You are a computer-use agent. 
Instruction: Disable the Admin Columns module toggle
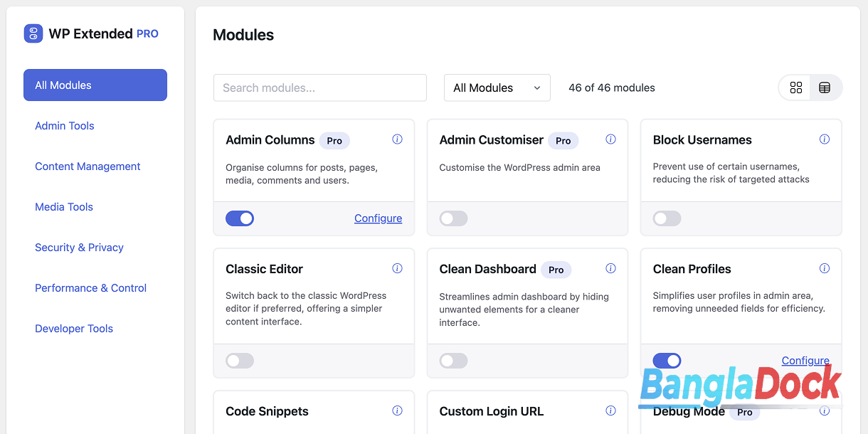tap(240, 218)
